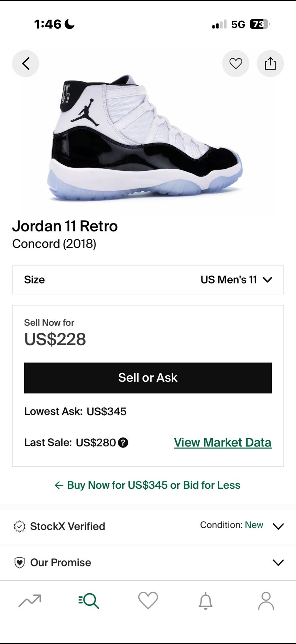This screenshot has height=644, width=296.
Task: Tap the Jordan 11 Concord product image
Action: (x=147, y=138)
